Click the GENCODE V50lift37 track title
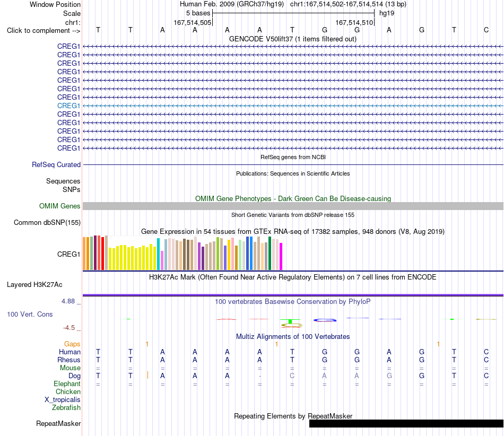Image resolution: width=504 pixels, height=436 pixels. tap(292, 39)
